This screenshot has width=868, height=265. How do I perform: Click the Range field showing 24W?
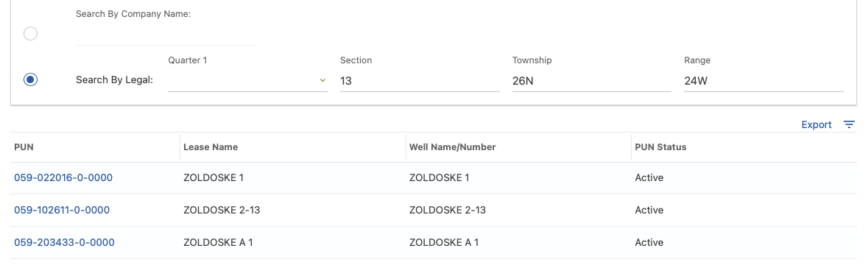click(763, 81)
